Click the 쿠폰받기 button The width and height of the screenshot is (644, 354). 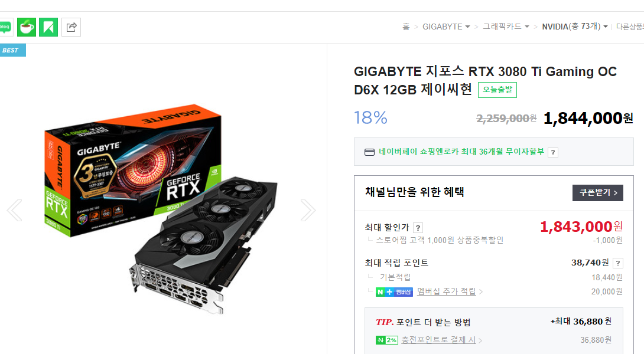click(x=597, y=193)
